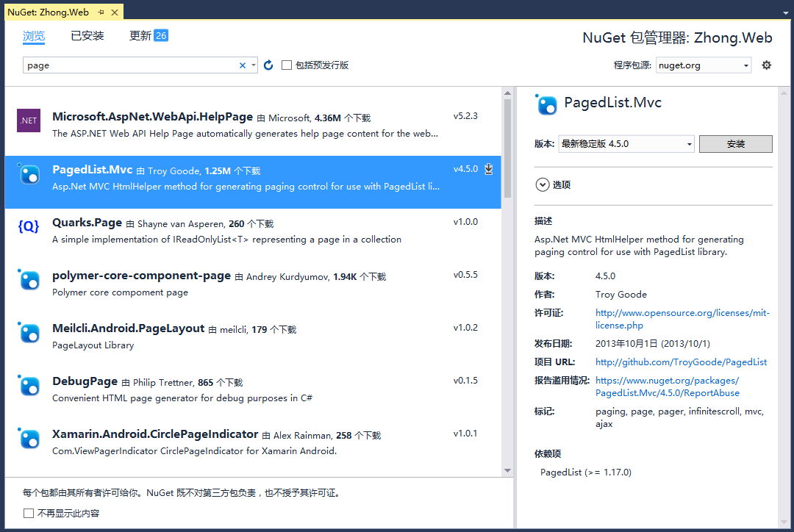Viewport: 794px width, 532px height.
Task: Click the download arrow on PagedList.Mvc row
Action: coord(489,169)
